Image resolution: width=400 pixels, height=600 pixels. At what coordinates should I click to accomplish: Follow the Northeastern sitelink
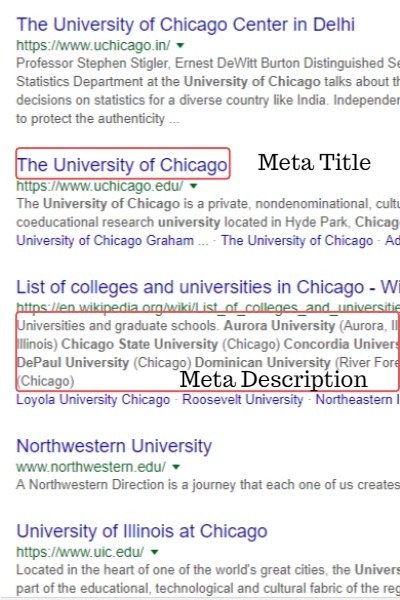(358, 399)
